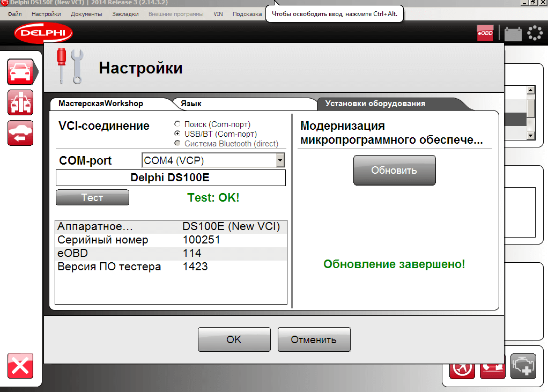Click the DS100E (New VCI) value
Viewport: 548px width, 392px height.
pyautogui.click(x=231, y=226)
